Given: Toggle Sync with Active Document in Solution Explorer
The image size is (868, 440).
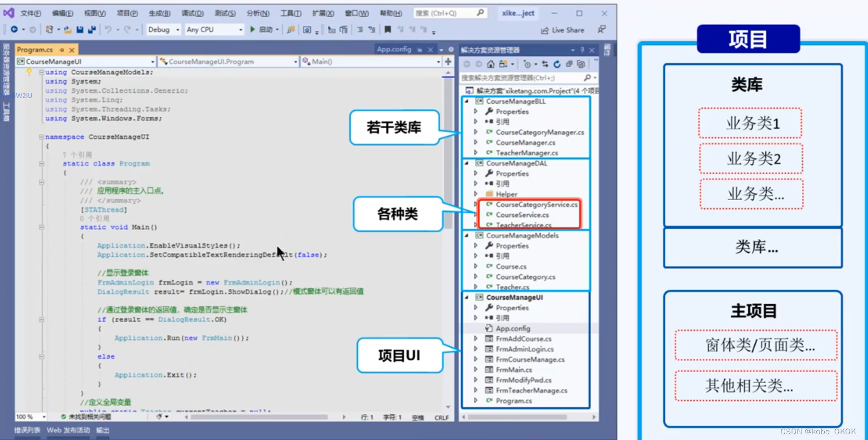Looking at the screenshot, I should pyautogui.click(x=545, y=64).
